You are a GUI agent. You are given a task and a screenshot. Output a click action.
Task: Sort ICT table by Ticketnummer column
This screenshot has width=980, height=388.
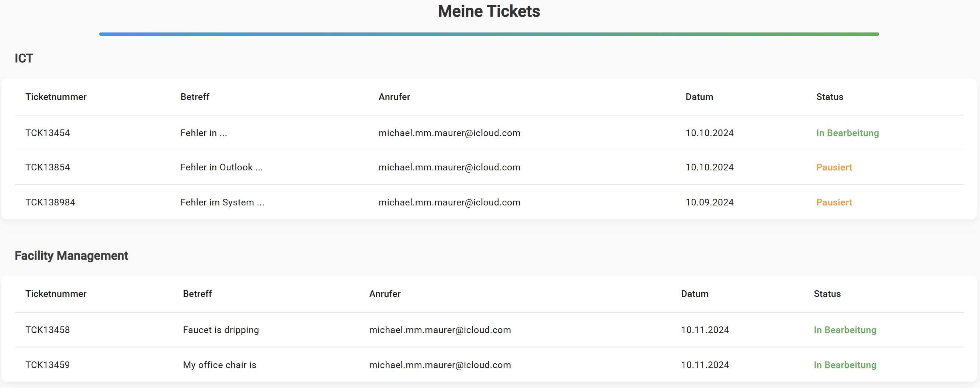point(56,97)
